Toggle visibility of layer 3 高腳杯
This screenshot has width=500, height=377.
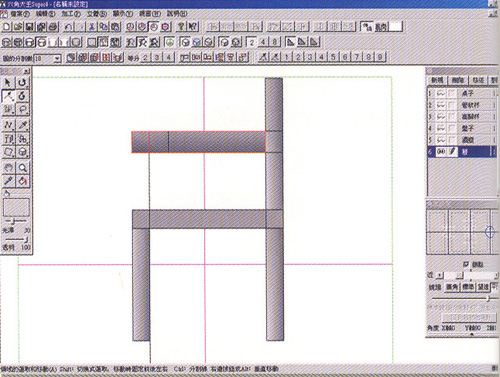[441, 117]
